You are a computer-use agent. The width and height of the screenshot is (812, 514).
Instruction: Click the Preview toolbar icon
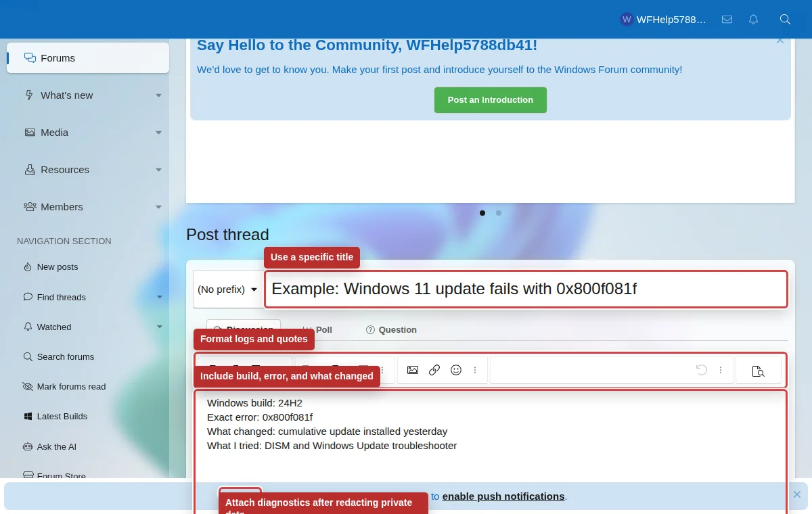(x=759, y=371)
